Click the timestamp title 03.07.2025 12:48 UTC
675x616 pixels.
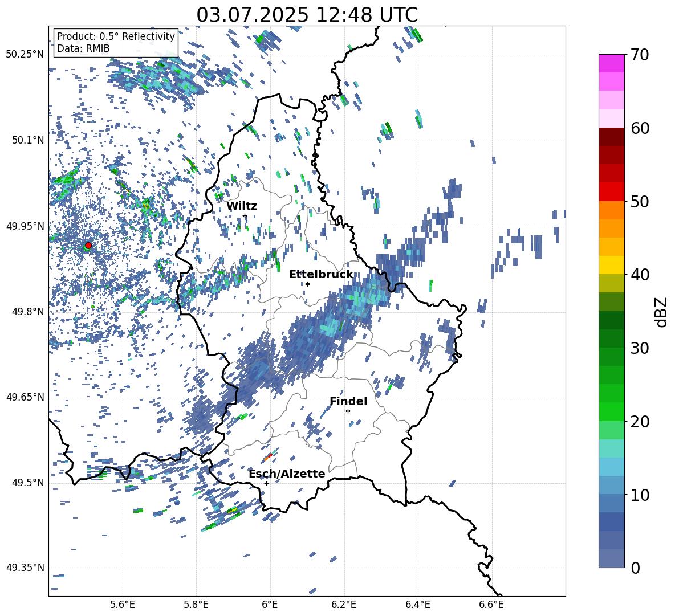[307, 15]
